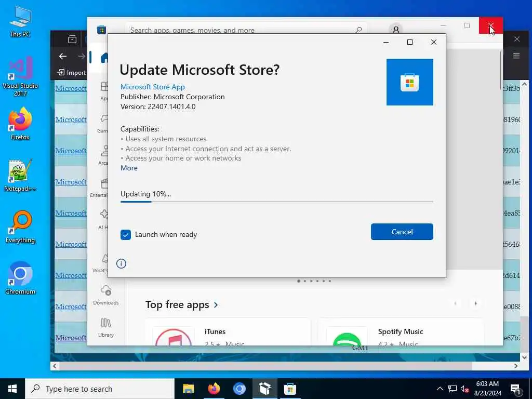Click the first Microsoft link in webpage
This screenshot has height=399, width=532.
[71, 88]
